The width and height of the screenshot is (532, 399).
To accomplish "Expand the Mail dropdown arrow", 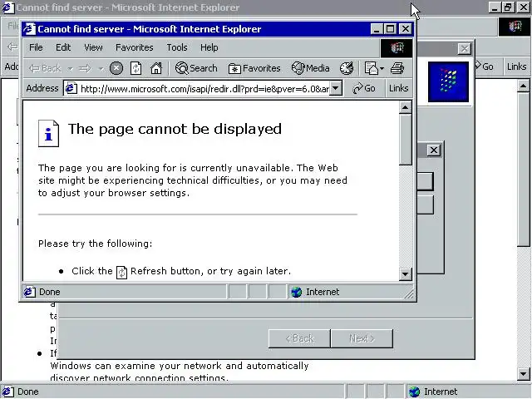I will click(x=382, y=69).
